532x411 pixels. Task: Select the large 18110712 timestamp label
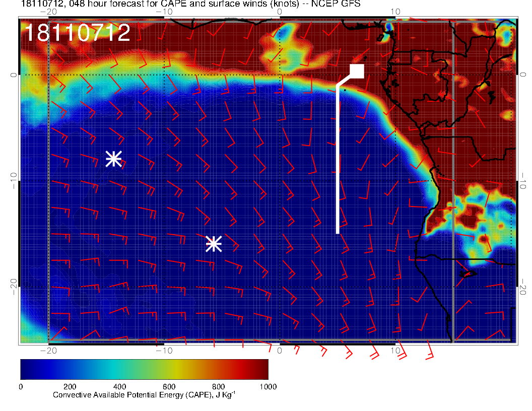pyautogui.click(x=78, y=33)
